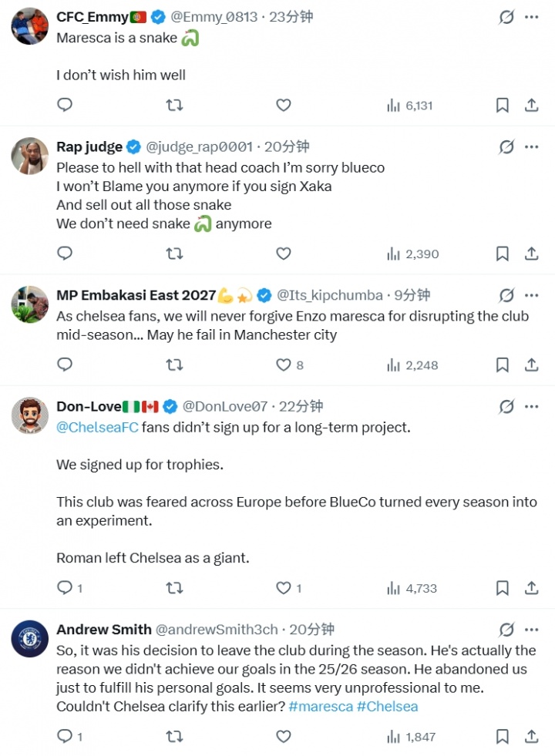Open three-dot menu on Andrew Smith's tweet
The height and width of the screenshot is (756, 555).
click(531, 629)
